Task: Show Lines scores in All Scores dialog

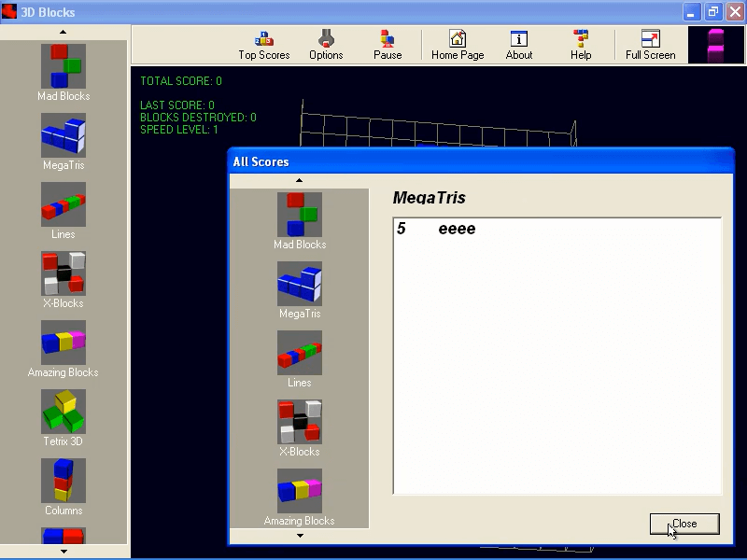Action: pyautogui.click(x=300, y=359)
